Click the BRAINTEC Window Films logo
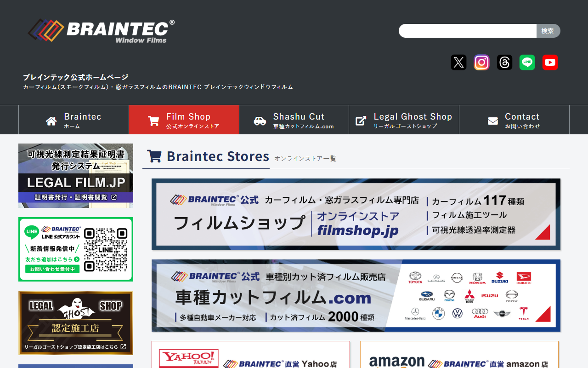Image resolution: width=588 pixels, height=368 pixels. (x=101, y=31)
